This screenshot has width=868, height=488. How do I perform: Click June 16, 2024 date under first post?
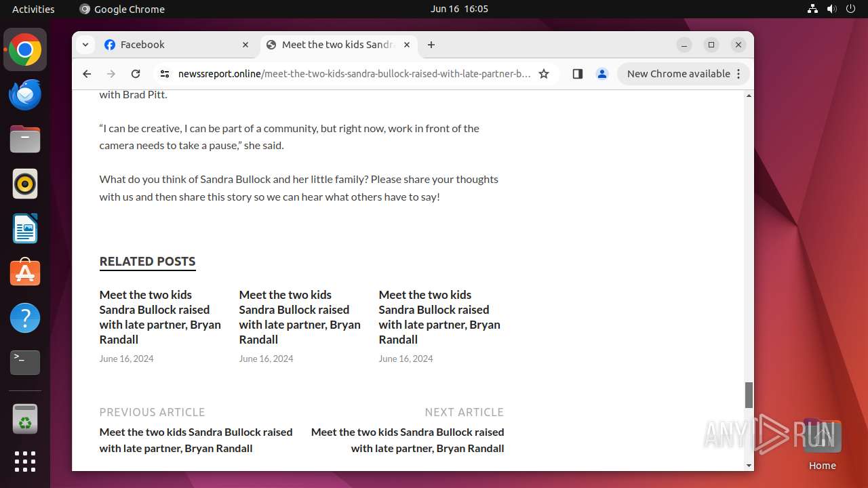coord(126,359)
